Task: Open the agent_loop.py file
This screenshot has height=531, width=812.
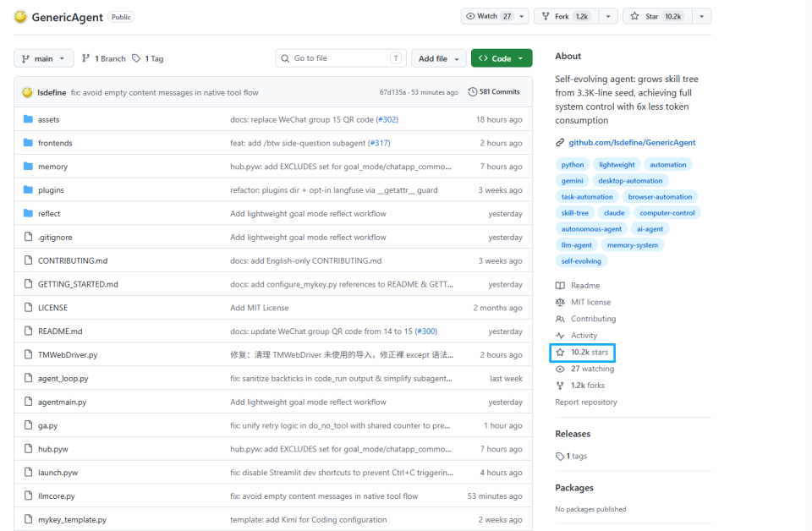Action: click(63, 378)
